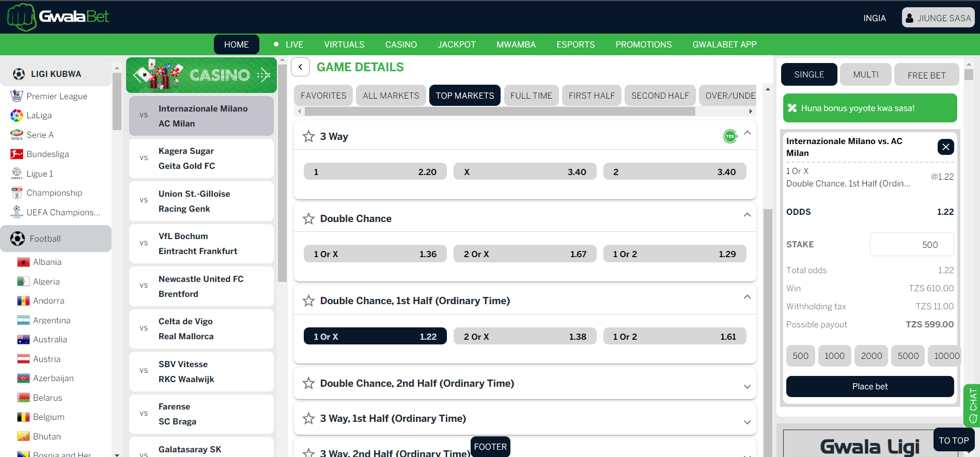Select the MULTI bet slip tab

866,74
